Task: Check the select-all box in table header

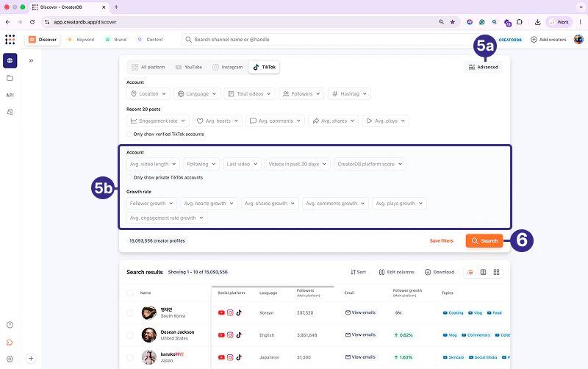Action: (x=130, y=293)
